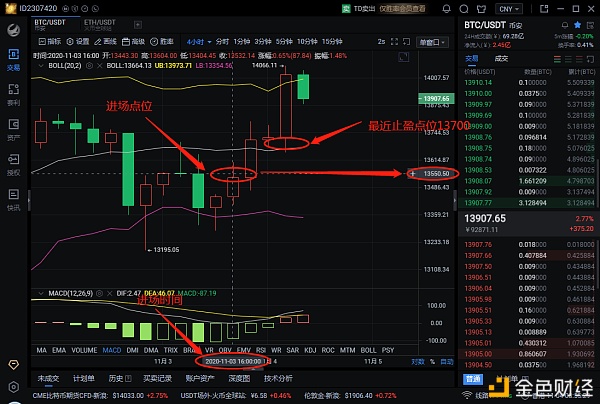Click the 13910.14 ask price row
Screen dimensions: 600x404
click(x=527, y=83)
